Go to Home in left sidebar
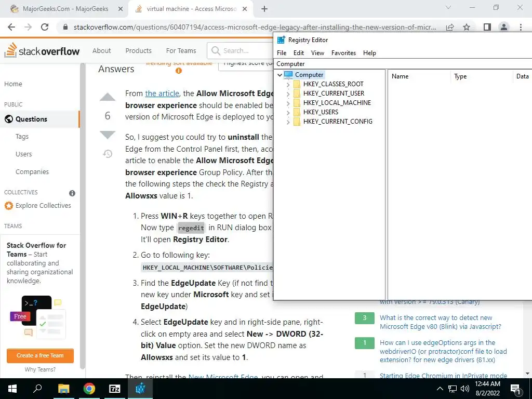The height and width of the screenshot is (399, 532). [x=13, y=84]
